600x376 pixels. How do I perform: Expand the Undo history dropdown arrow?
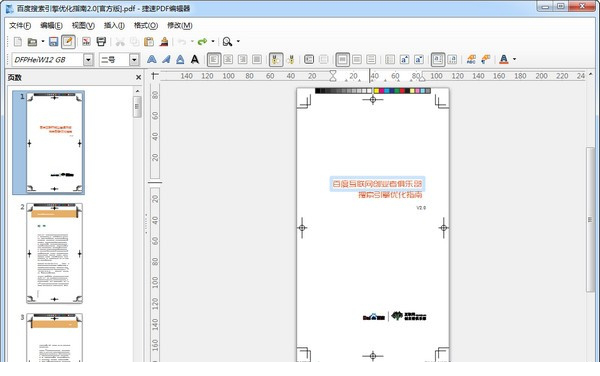pos(192,41)
